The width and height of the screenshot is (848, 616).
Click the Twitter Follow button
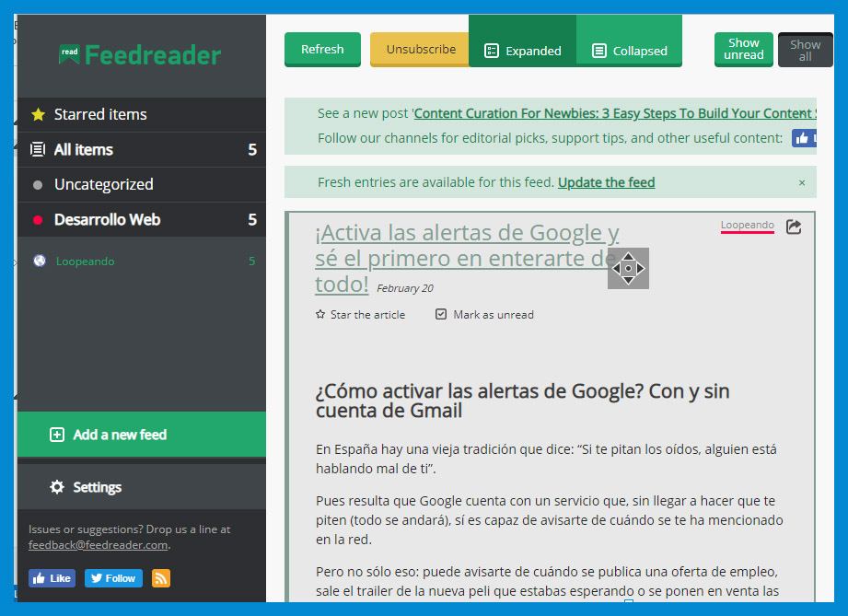113,578
